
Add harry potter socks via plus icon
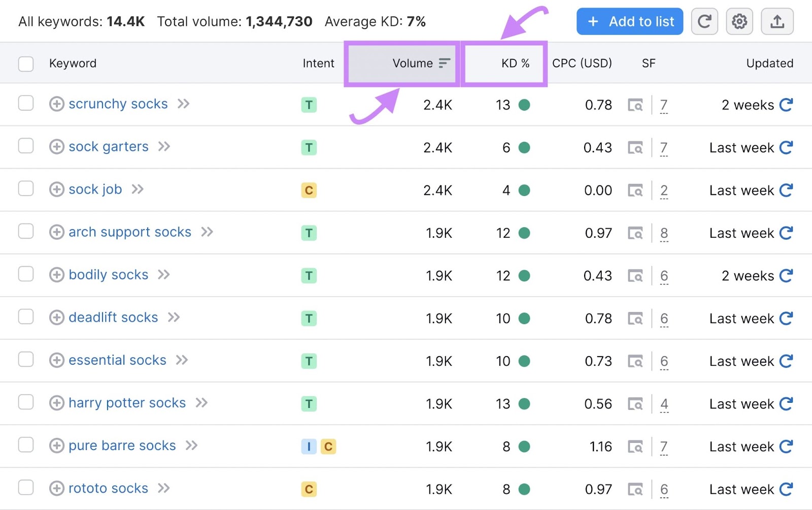tap(56, 402)
